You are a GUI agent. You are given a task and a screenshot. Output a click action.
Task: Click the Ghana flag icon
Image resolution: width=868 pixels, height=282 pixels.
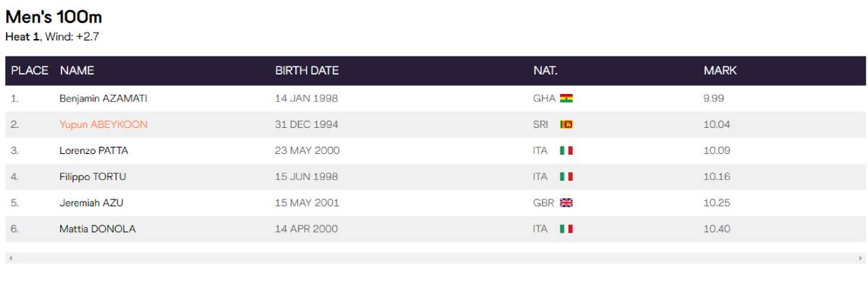coord(566,98)
